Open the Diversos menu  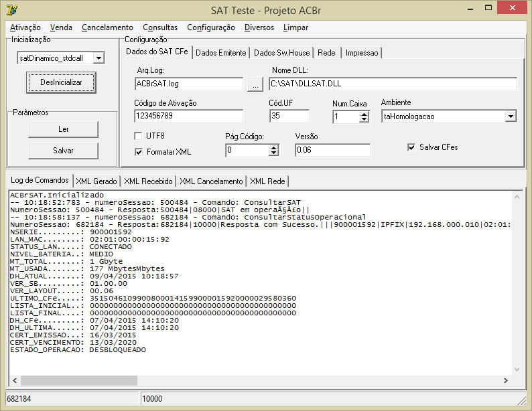259,27
